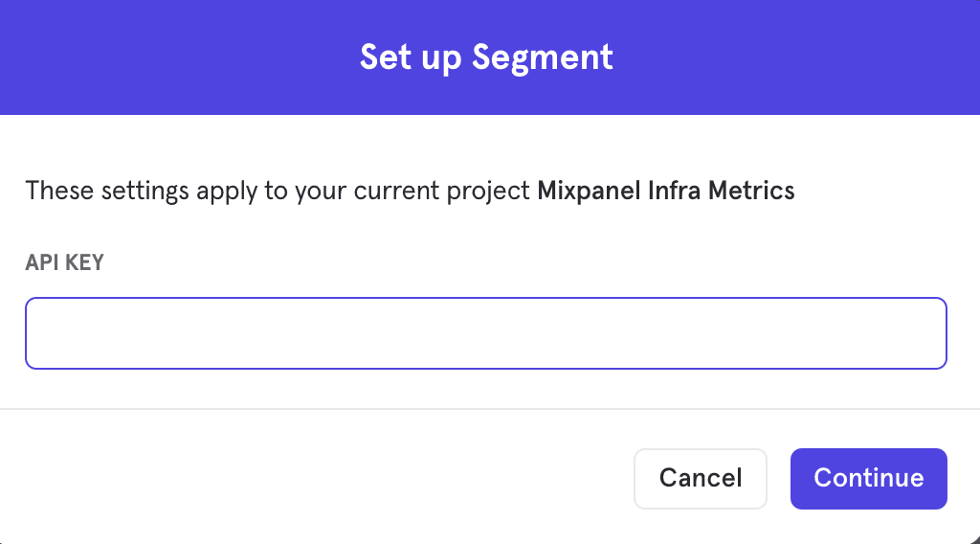Choose the white Cancel button
Screen dimensions: 980x544
point(701,478)
